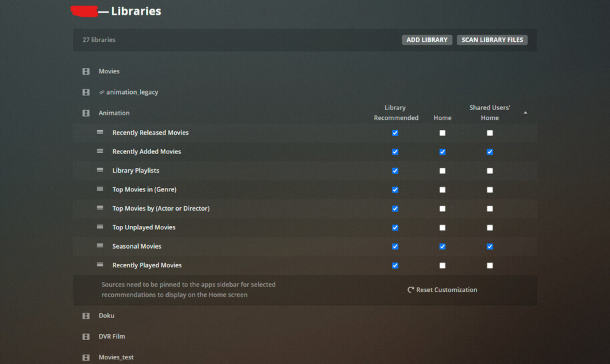Click the film icon beside animation_legacy
This screenshot has width=610, height=364.
86,92
